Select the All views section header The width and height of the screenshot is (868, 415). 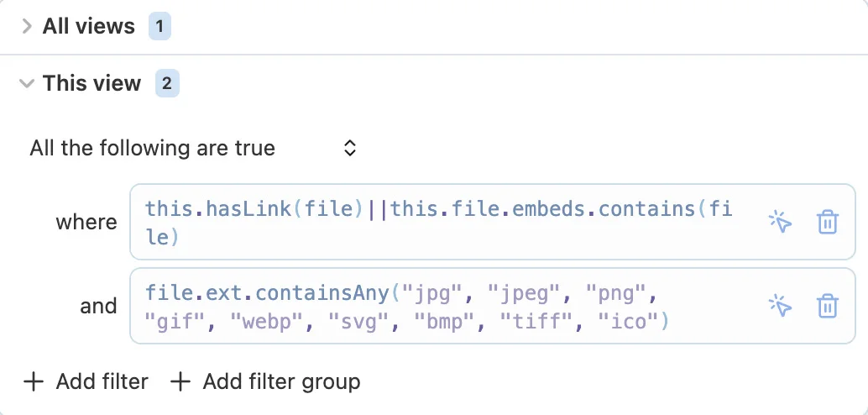(x=89, y=26)
